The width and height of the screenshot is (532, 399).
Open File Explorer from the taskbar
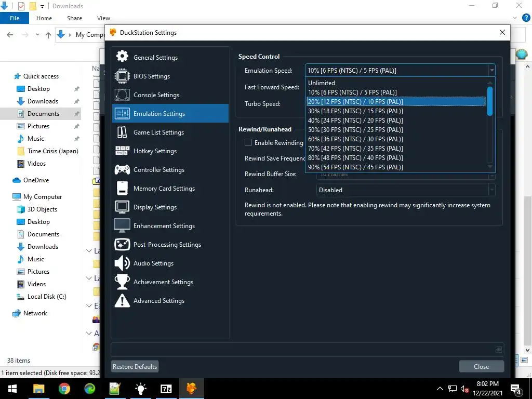pyautogui.click(x=38, y=389)
